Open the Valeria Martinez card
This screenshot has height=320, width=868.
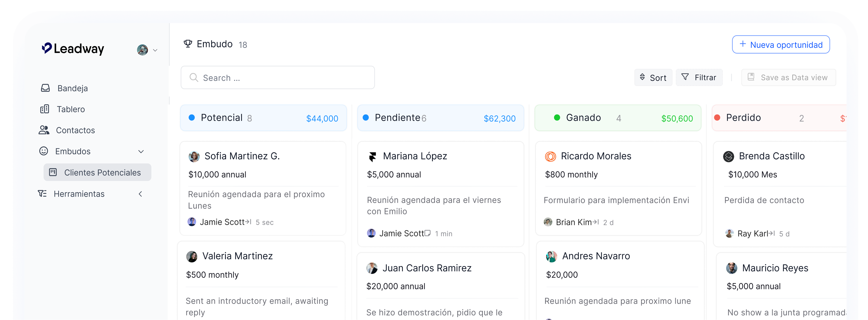(x=262, y=281)
